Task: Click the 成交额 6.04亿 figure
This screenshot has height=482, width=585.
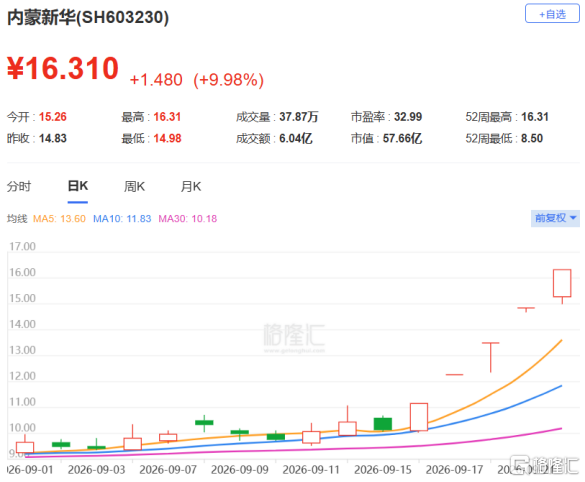Action: coord(296,138)
